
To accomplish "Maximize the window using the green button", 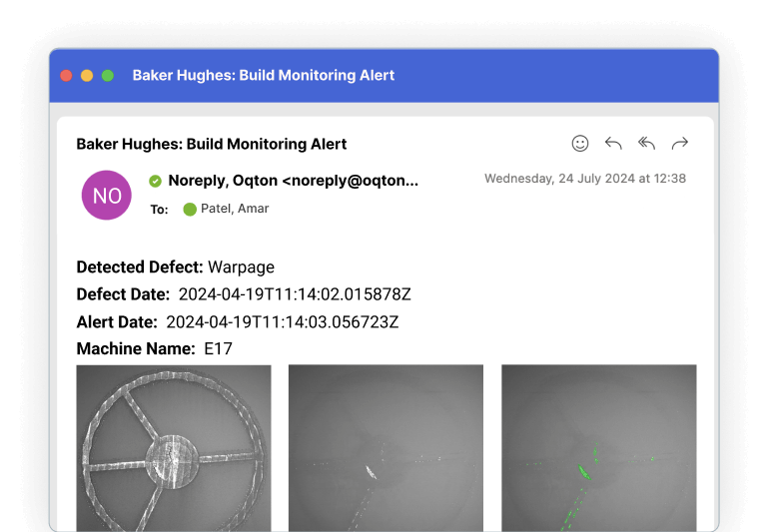I will [108, 76].
